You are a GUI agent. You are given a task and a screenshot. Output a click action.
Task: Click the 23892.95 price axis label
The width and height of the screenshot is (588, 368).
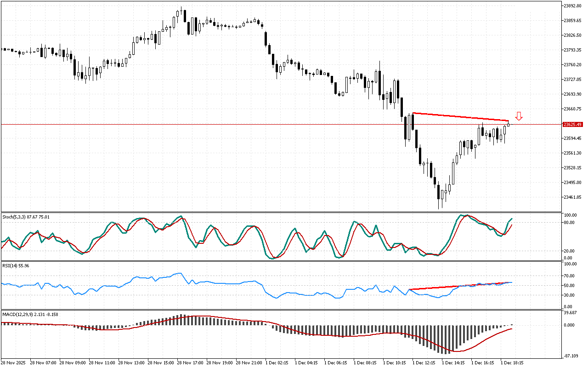[573, 6]
